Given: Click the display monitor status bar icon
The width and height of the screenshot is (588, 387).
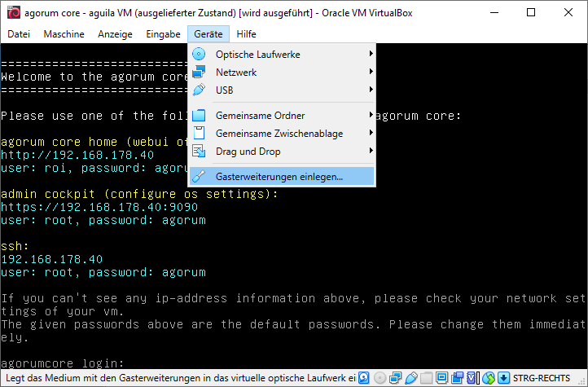Looking at the screenshot, I should click(x=442, y=377).
